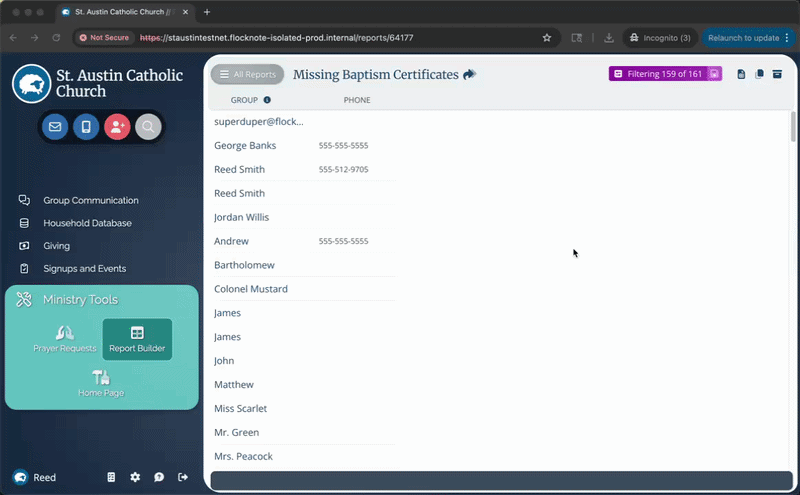Click the GROUP column header
800x495 pixels.
244,100
